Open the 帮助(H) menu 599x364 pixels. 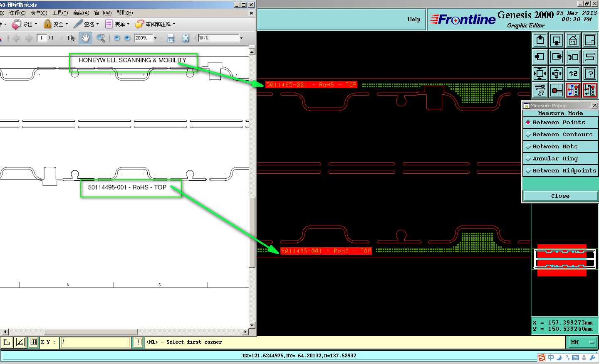coord(125,13)
